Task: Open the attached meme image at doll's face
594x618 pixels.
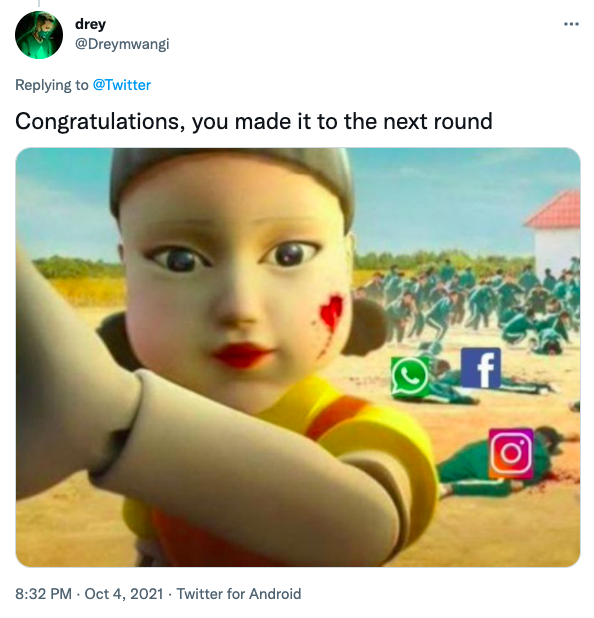Action: [x=236, y=276]
